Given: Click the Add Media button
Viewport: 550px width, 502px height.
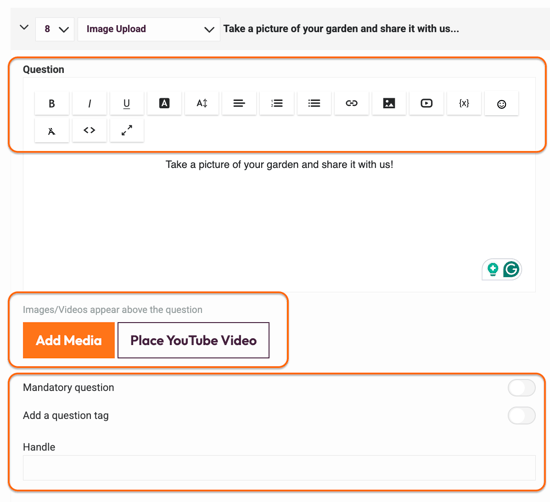Looking at the screenshot, I should click(69, 340).
